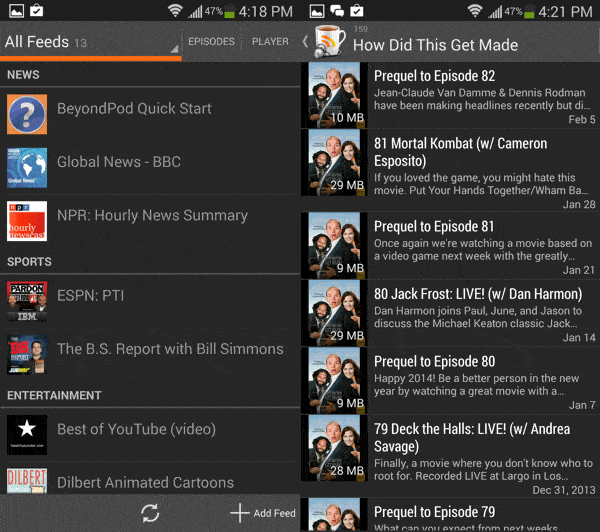Open 80 Jack Frost LIVE thumbnail
Screen dimensions: 600x532
[x=334, y=313]
